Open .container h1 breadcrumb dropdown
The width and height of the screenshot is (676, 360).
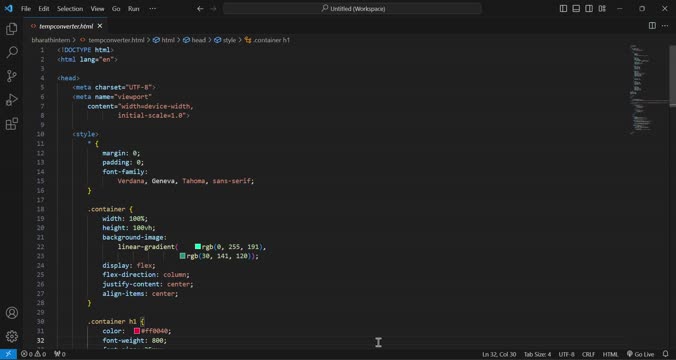click(267, 40)
